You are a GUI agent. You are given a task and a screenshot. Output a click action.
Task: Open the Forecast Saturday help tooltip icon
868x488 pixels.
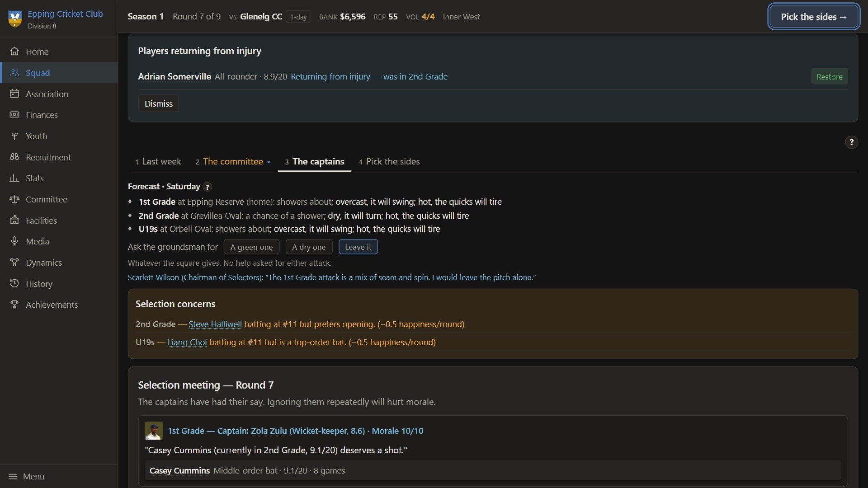point(207,187)
